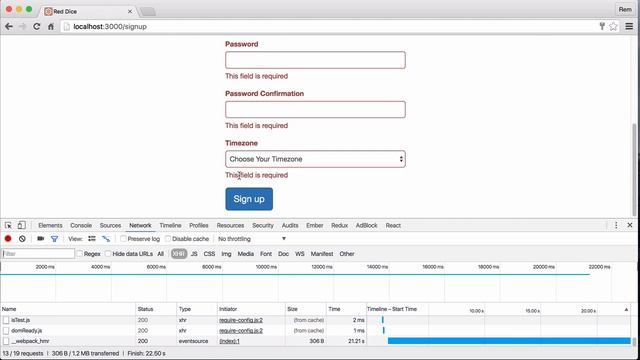
Task: Open Choose Your Timezone dropdown
Action: click(315, 159)
